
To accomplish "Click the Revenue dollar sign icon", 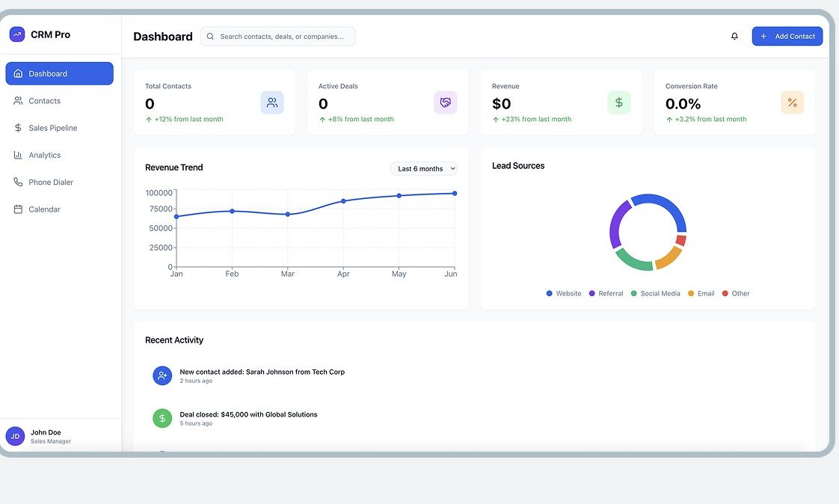I will pyautogui.click(x=618, y=102).
